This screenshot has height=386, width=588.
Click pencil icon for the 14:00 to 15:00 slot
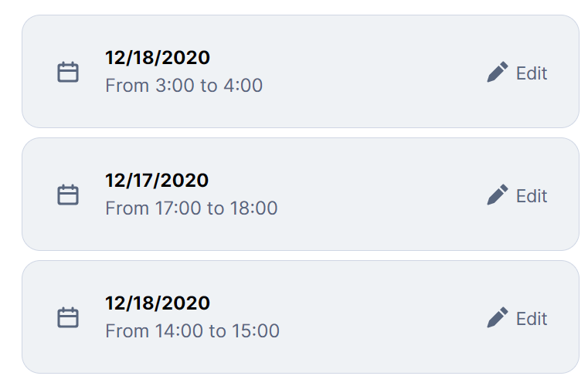(x=498, y=317)
